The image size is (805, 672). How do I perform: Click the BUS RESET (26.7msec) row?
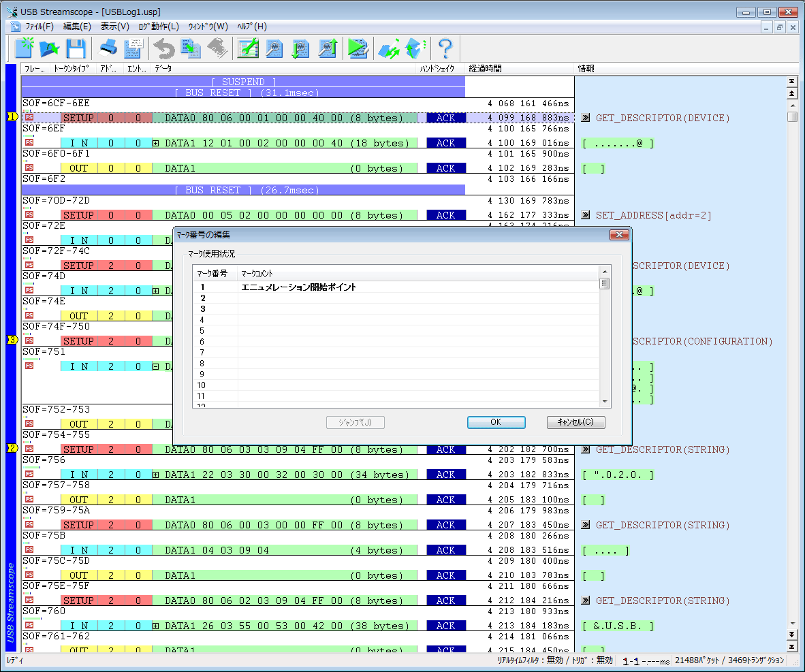(243, 190)
